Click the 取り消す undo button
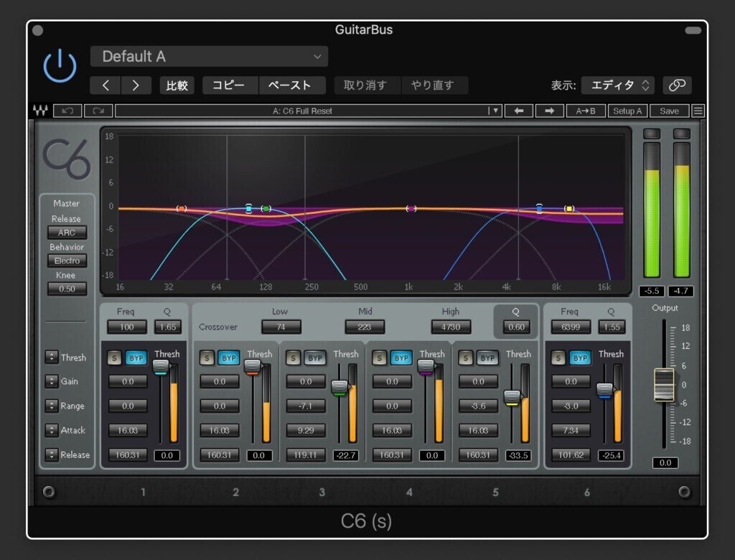 tap(367, 85)
